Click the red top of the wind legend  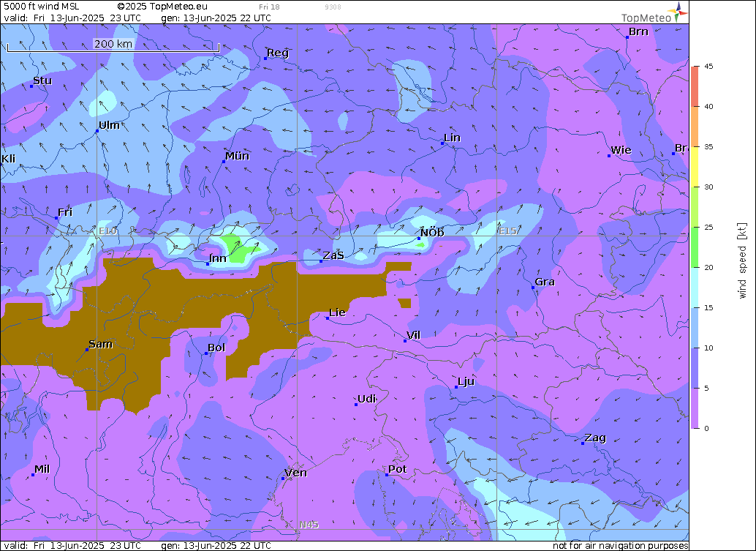tap(695, 86)
